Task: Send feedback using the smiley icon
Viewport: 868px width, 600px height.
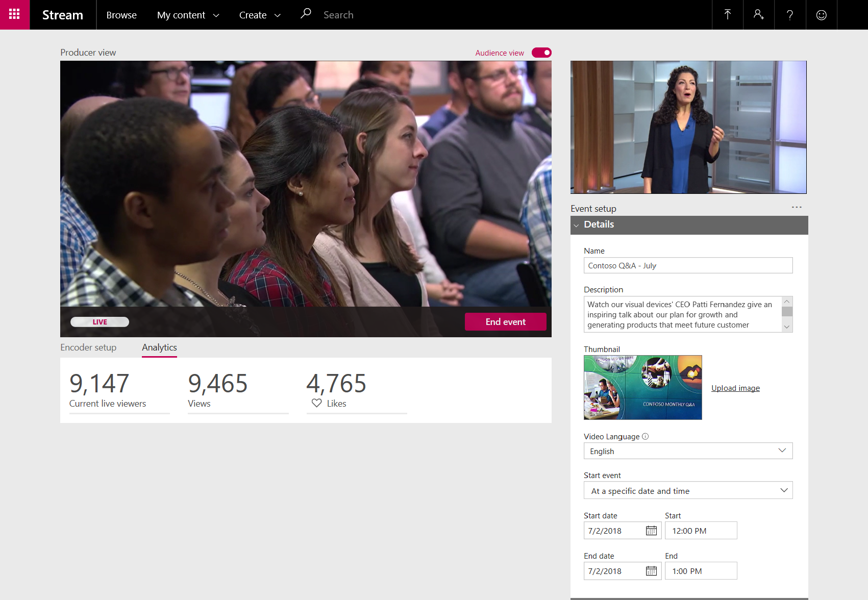Action: click(821, 14)
